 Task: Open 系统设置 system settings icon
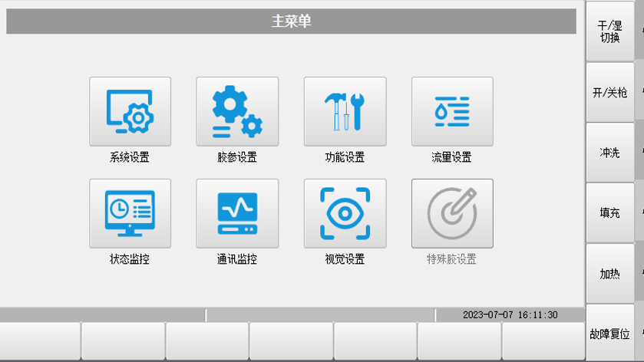(x=130, y=112)
